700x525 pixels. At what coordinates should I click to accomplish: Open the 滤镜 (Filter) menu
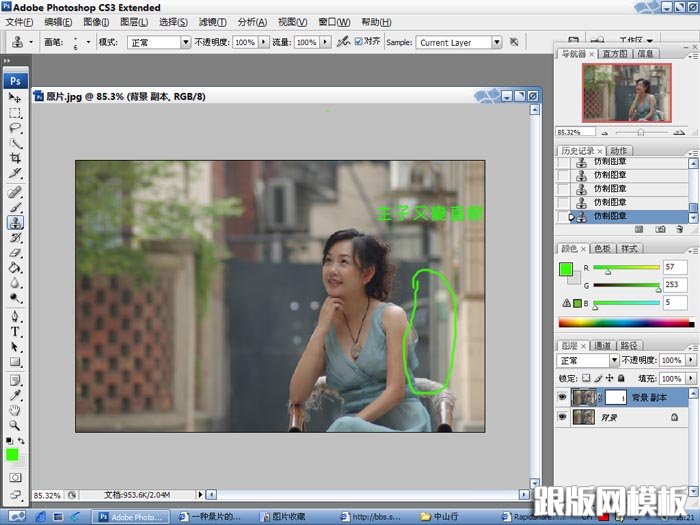tap(212, 22)
